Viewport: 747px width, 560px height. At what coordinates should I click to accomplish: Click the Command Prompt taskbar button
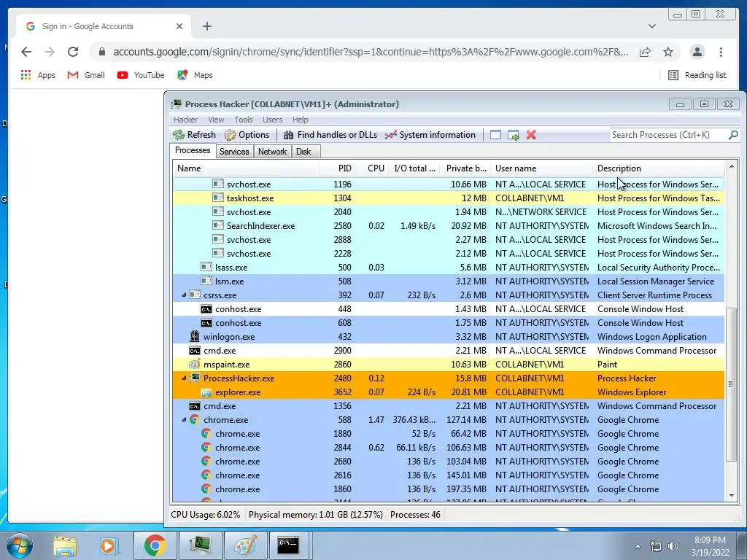(289, 545)
